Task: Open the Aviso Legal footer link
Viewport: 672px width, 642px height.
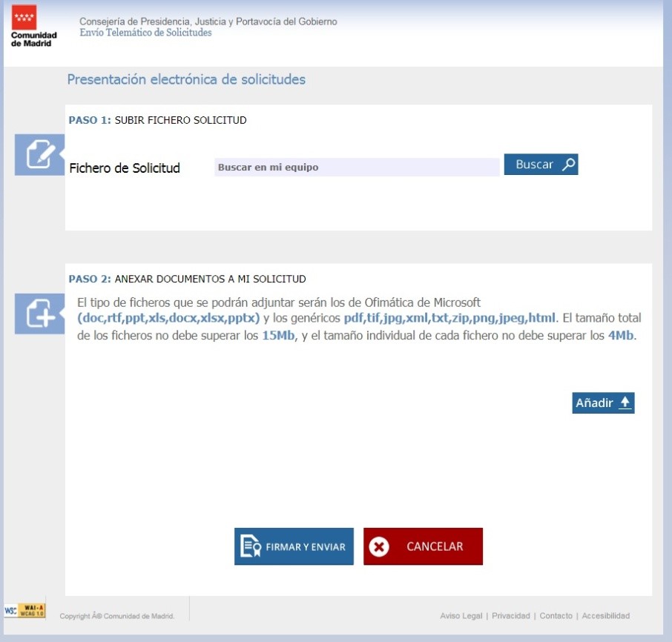Action: pos(461,615)
